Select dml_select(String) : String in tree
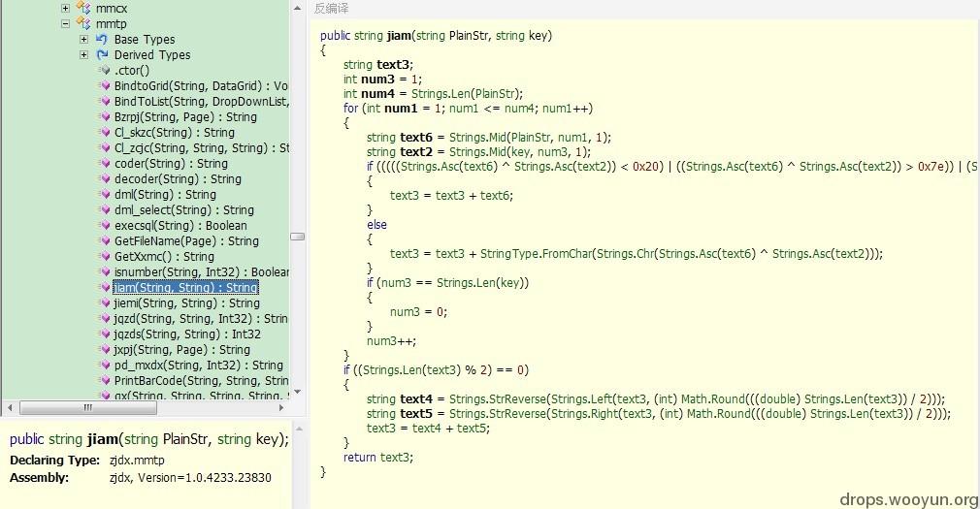Viewport: 980px width, 509px height. click(x=183, y=210)
